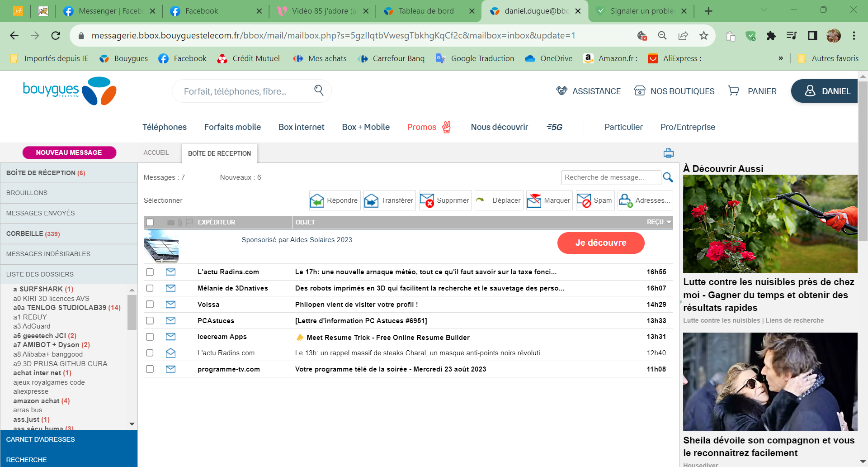Image resolution: width=868 pixels, height=467 pixels.
Task: Click the Je découvre sponsored button
Action: click(601, 243)
